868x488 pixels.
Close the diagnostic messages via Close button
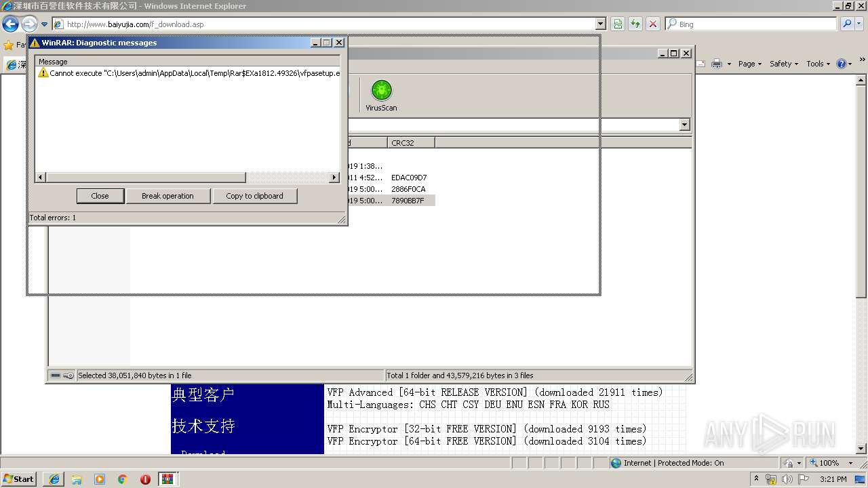[x=100, y=196]
